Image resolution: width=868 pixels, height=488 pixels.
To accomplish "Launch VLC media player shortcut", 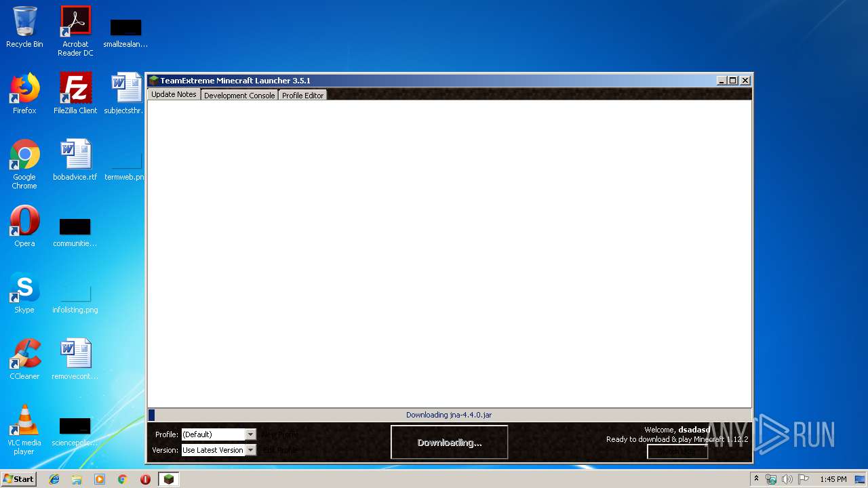I will pos(24,430).
